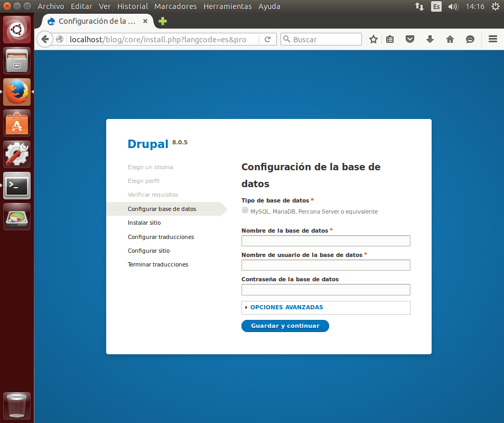504x423 pixels.
Task: Click the Drupal title text
Action: click(148, 144)
